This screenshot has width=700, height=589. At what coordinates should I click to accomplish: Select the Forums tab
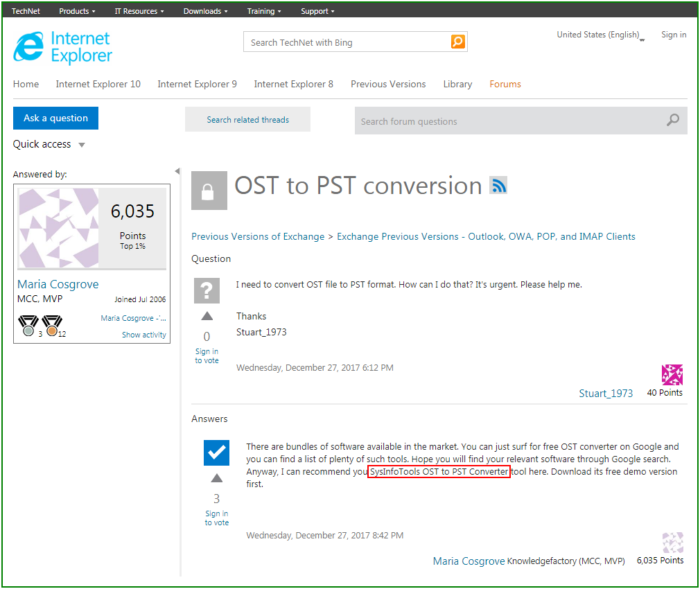tap(505, 84)
